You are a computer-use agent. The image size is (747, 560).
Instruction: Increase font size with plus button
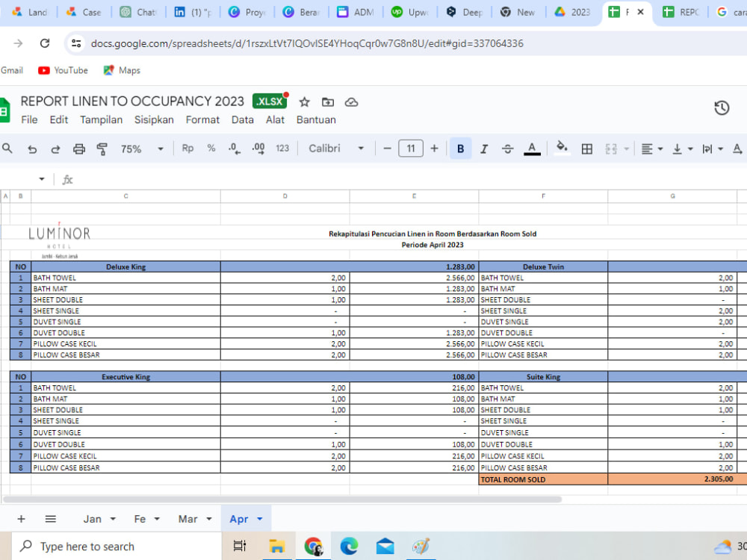pos(434,149)
